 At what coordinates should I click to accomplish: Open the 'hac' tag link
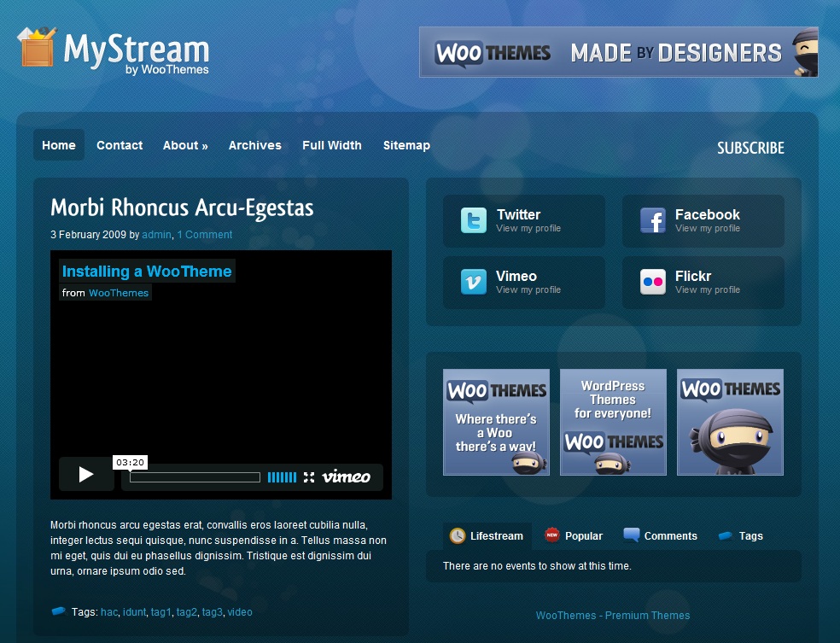pyautogui.click(x=109, y=612)
